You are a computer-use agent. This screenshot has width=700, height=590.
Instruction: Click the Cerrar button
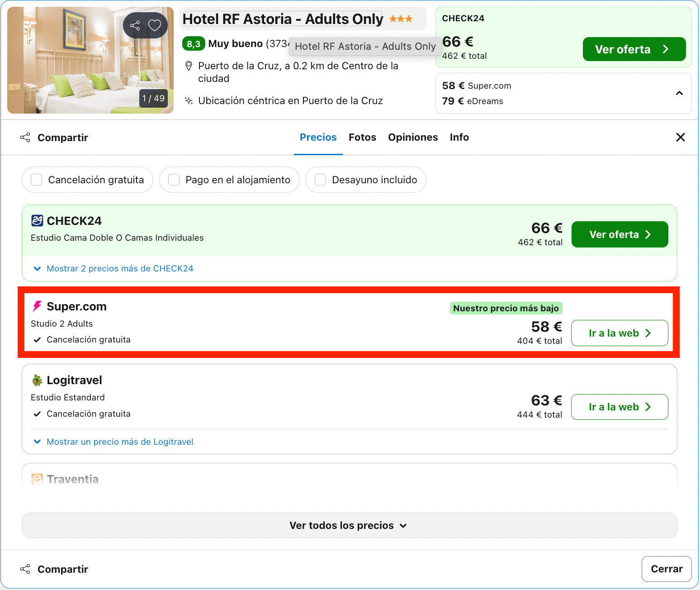(x=667, y=569)
